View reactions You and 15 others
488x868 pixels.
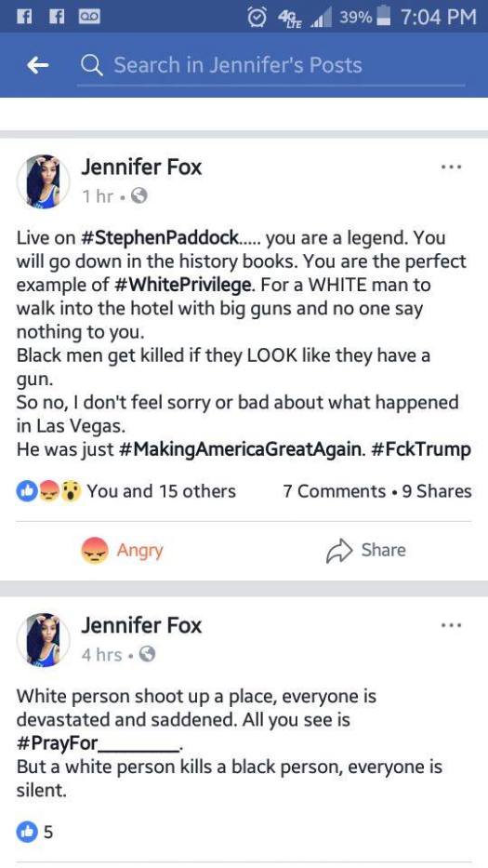coord(126,491)
